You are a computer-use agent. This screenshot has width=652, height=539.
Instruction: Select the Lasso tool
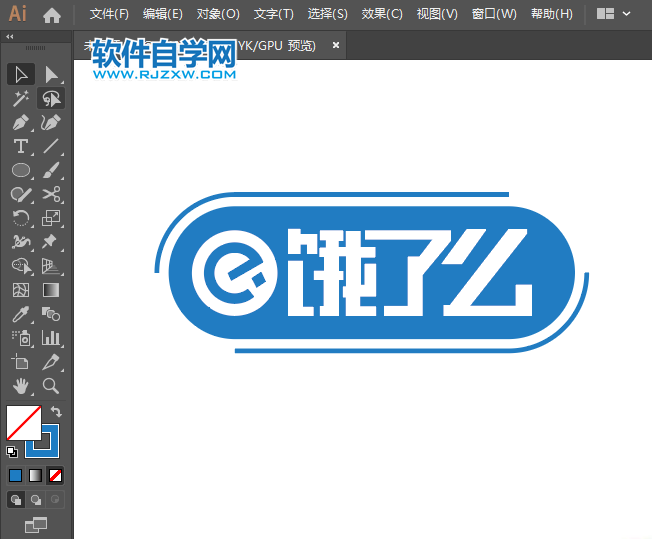coord(51,99)
